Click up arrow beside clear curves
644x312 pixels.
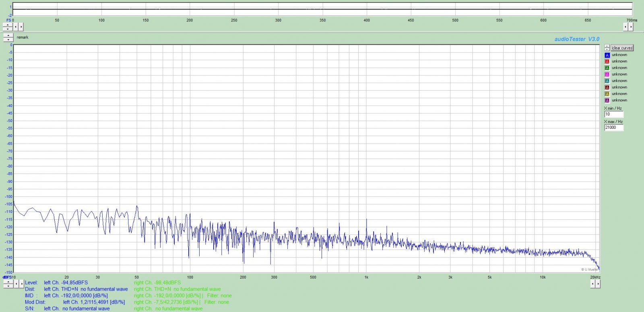[607, 46]
